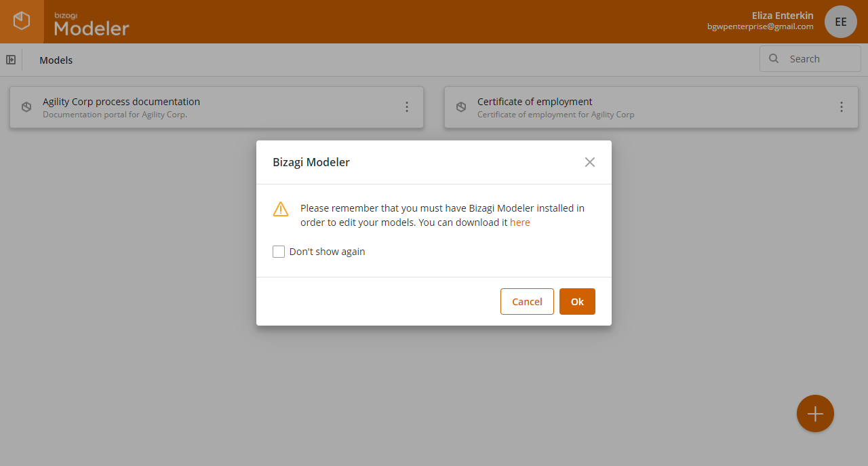
Task: Click the warning triangle icon in dialog
Action: click(281, 209)
